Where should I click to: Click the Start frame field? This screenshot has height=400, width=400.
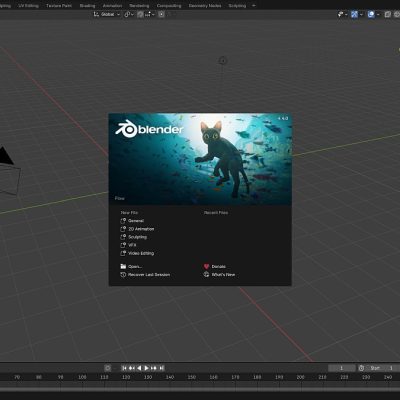click(x=383, y=368)
